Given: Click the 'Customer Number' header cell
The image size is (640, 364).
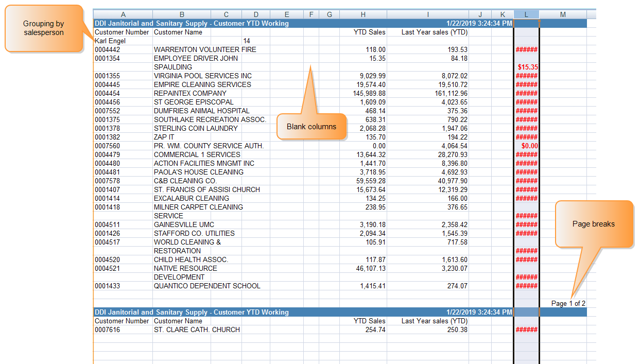Looking at the screenshot, I should [x=122, y=32].
